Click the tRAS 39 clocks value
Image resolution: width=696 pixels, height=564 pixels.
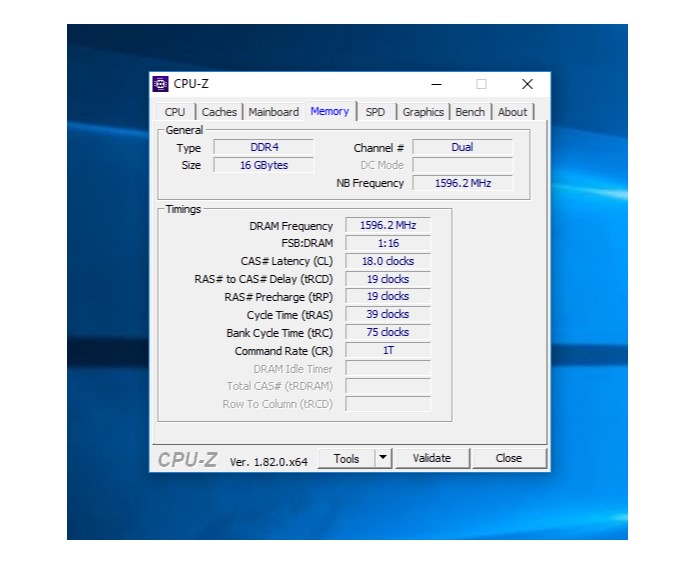(388, 314)
